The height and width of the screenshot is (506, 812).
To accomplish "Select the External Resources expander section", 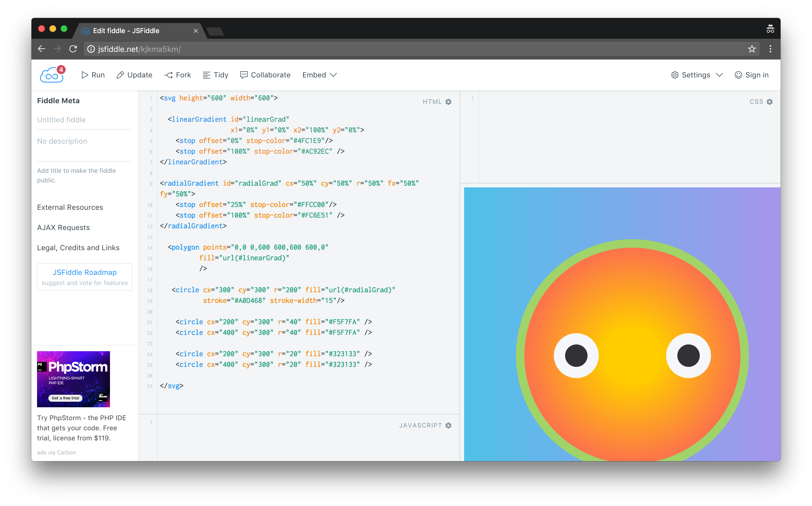I will coord(69,206).
